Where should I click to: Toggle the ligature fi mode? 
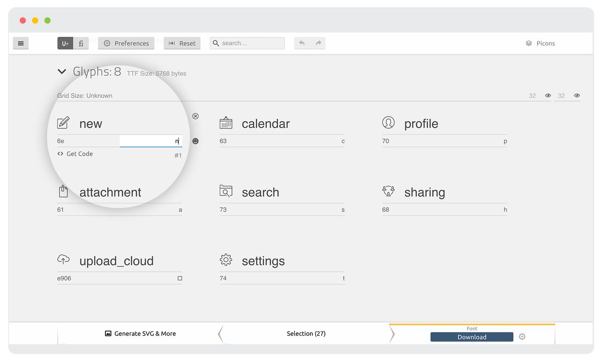(x=81, y=43)
